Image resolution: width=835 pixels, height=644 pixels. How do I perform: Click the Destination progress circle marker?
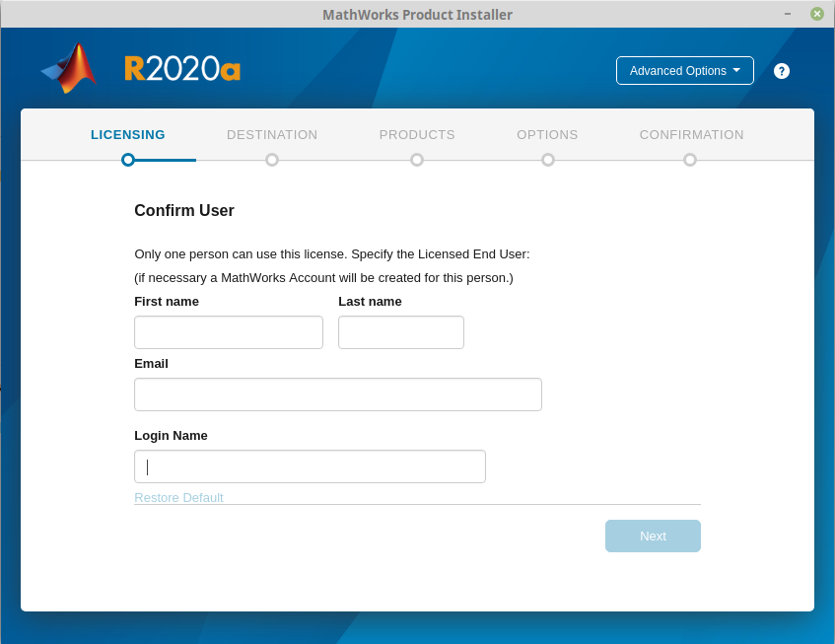click(x=272, y=160)
